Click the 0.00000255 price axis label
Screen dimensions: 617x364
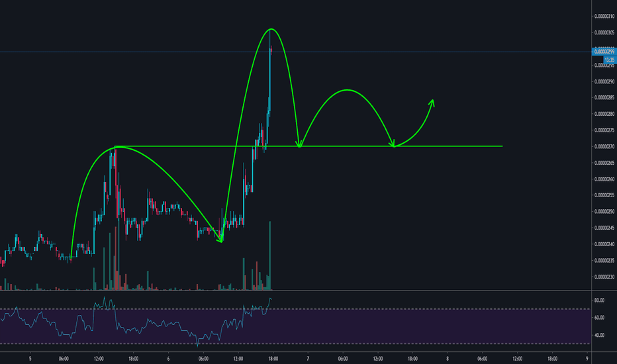pos(604,195)
